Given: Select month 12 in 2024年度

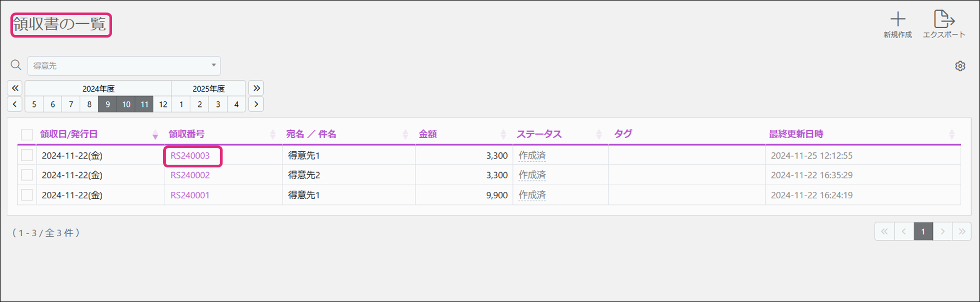Looking at the screenshot, I should click(x=163, y=104).
